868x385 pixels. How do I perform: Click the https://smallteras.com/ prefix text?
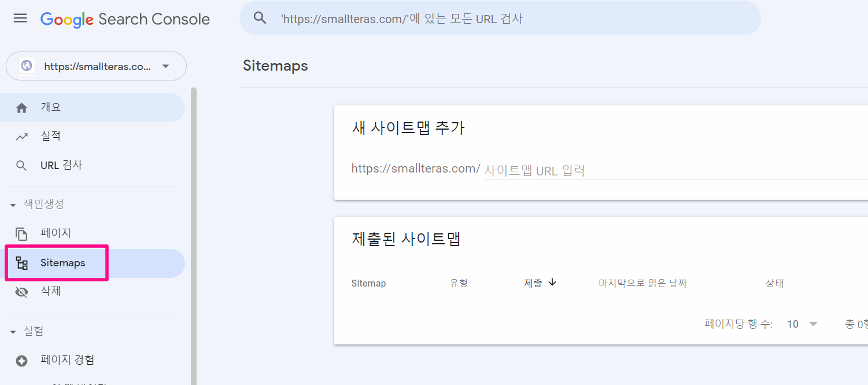[x=416, y=168]
